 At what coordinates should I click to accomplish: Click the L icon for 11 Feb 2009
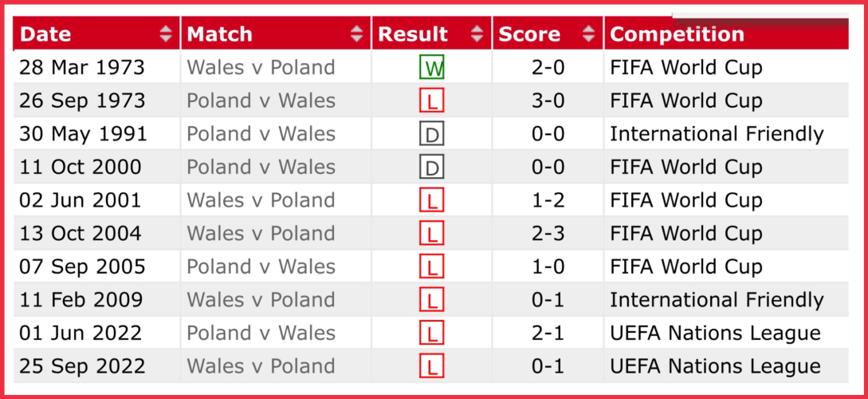click(x=431, y=300)
